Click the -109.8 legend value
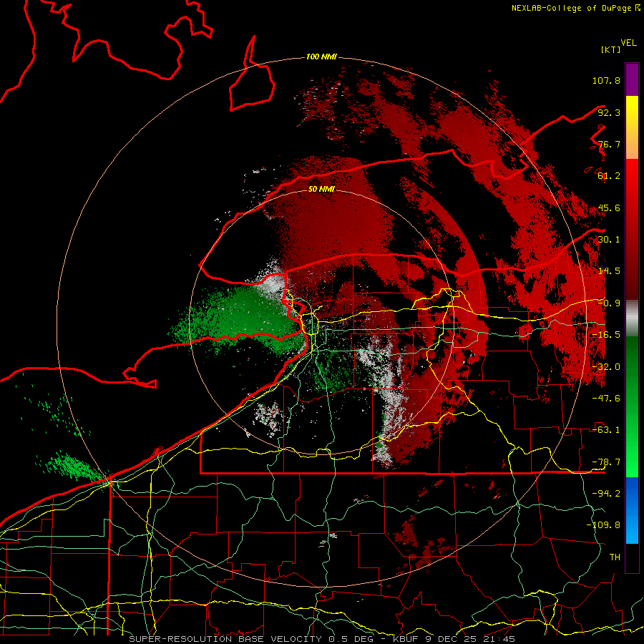This screenshot has height=644, width=644. tap(603, 525)
